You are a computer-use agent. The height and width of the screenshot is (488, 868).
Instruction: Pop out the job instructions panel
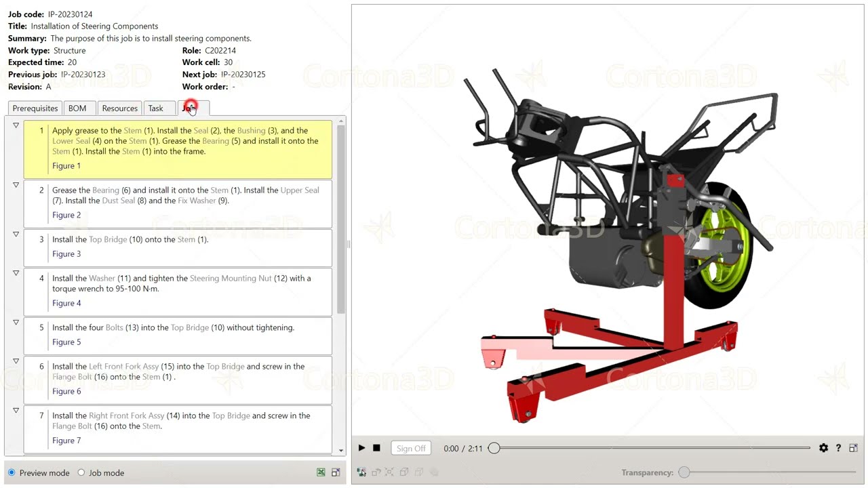[x=336, y=472]
